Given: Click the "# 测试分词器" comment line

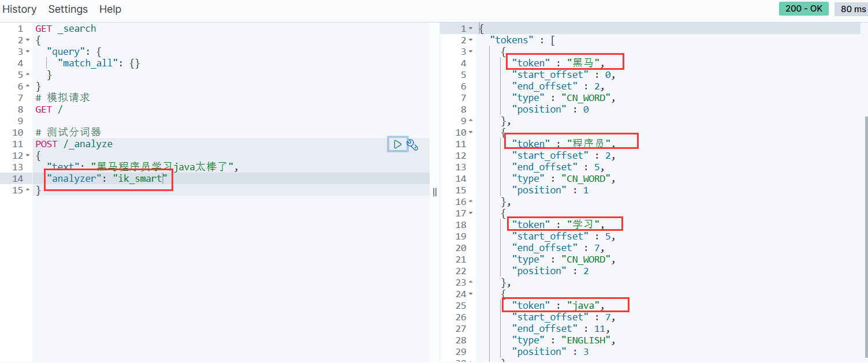Looking at the screenshot, I should [x=68, y=133].
